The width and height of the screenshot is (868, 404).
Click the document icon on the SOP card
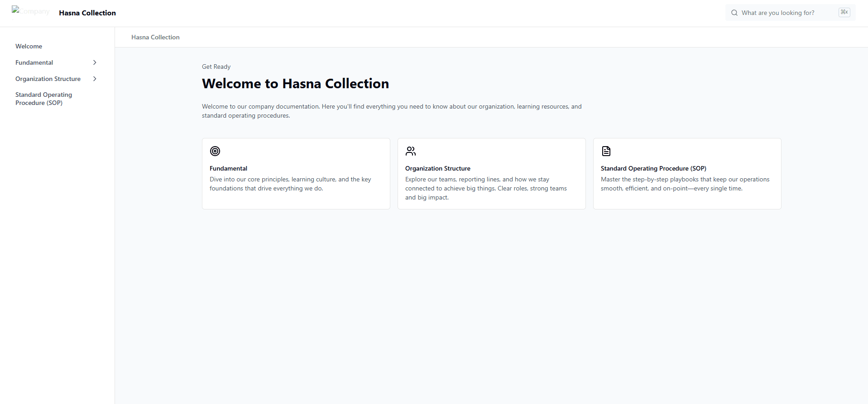606,151
